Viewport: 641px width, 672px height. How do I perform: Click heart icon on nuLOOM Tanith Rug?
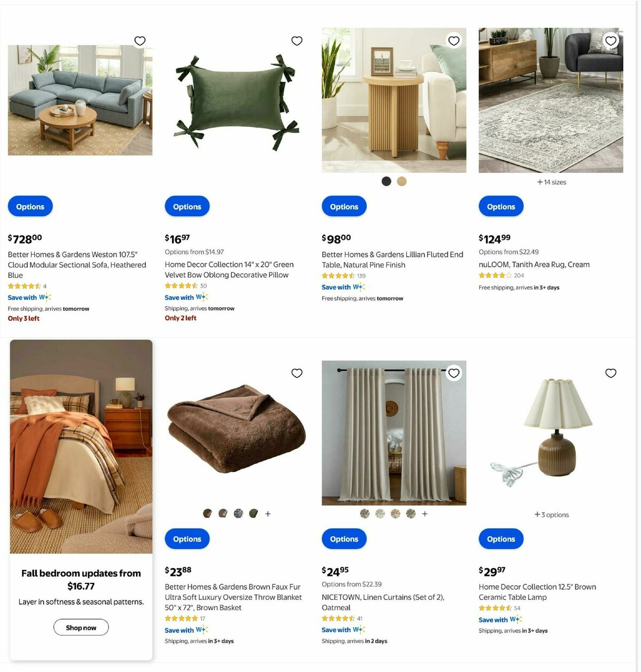tap(611, 41)
